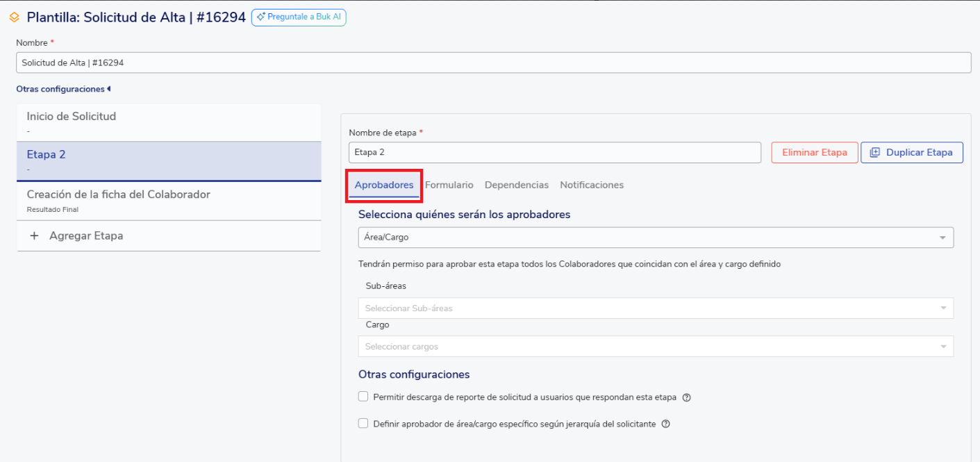The width and height of the screenshot is (980, 462).
Task: Click the template layers icon beside title
Action: (x=14, y=17)
